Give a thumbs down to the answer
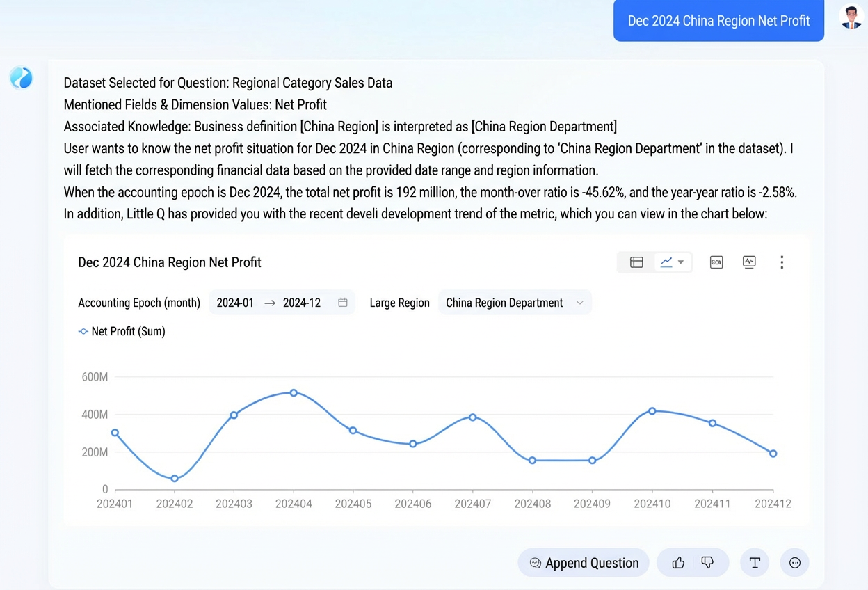This screenshot has width=868, height=590. [x=707, y=563]
